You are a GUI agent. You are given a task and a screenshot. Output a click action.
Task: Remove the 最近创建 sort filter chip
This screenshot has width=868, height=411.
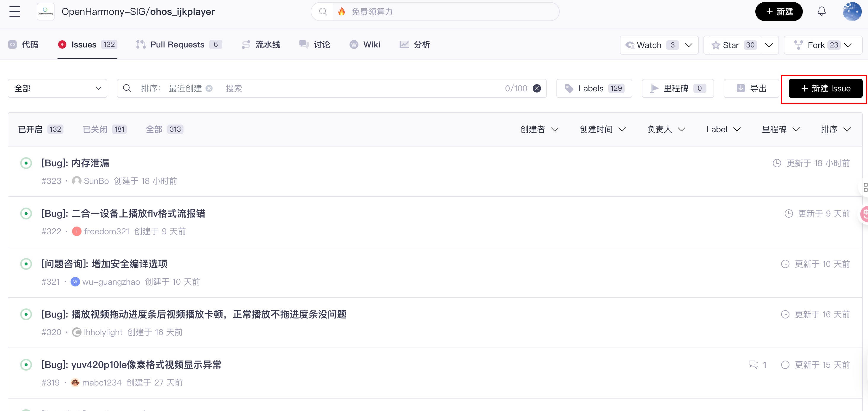point(209,88)
